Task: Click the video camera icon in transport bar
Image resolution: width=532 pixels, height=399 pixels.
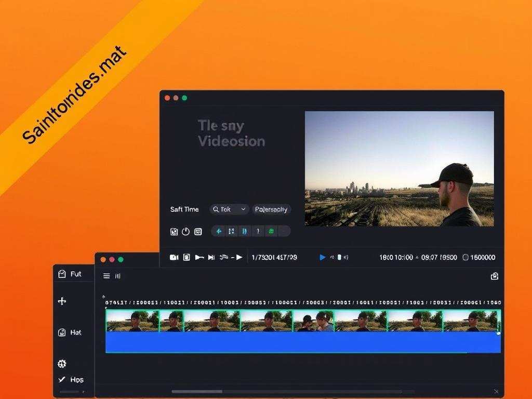Action: [174, 258]
